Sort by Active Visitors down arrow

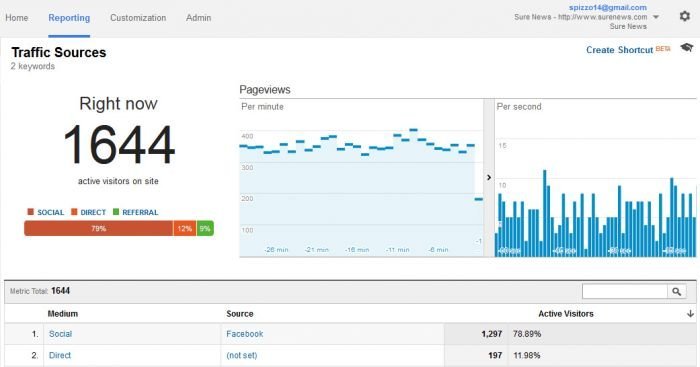click(x=690, y=314)
